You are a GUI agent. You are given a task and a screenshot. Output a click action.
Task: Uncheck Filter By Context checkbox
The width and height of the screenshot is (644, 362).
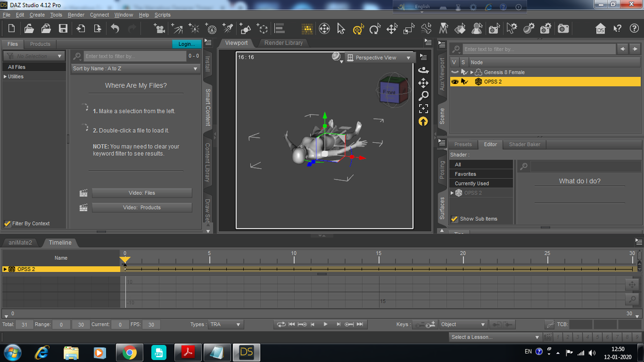(x=7, y=223)
